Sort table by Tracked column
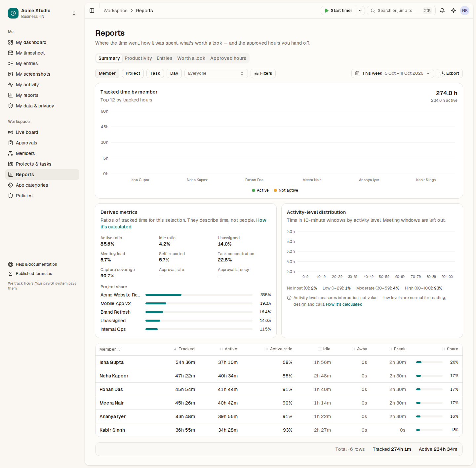The height and width of the screenshot is (468, 476). pos(184,349)
